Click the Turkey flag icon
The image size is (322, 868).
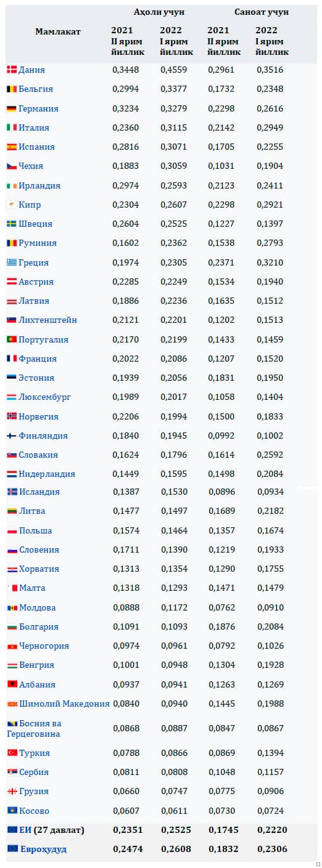(x=12, y=753)
